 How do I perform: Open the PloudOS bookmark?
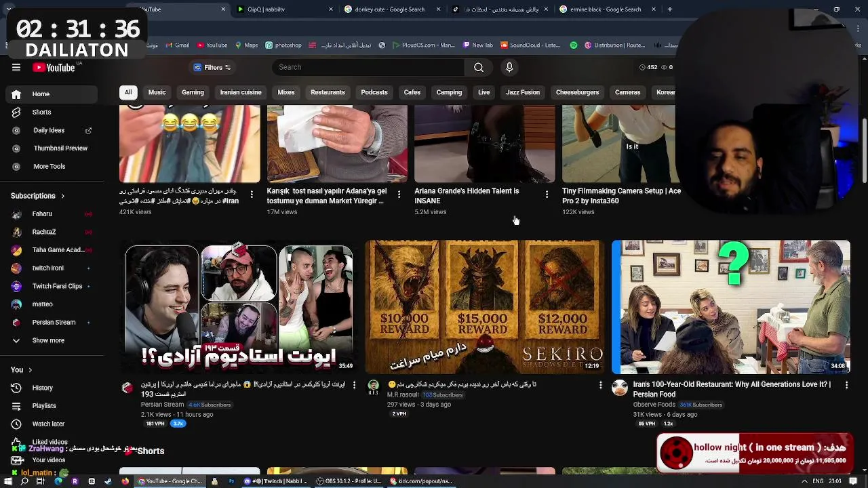click(422, 45)
